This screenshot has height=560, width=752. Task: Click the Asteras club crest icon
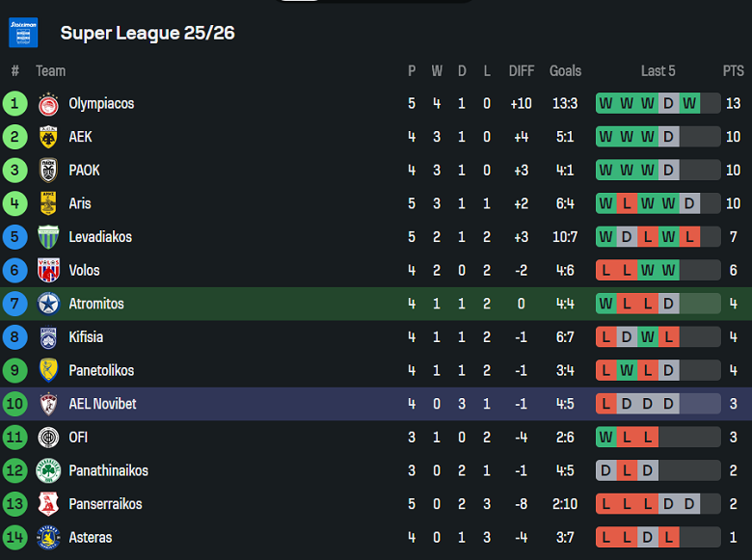coord(48,538)
